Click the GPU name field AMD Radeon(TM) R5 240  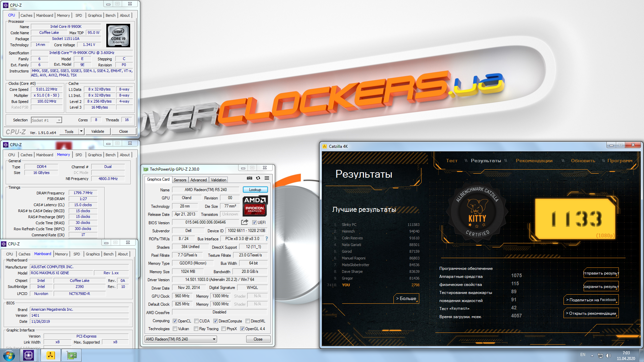pyautogui.click(x=206, y=190)
